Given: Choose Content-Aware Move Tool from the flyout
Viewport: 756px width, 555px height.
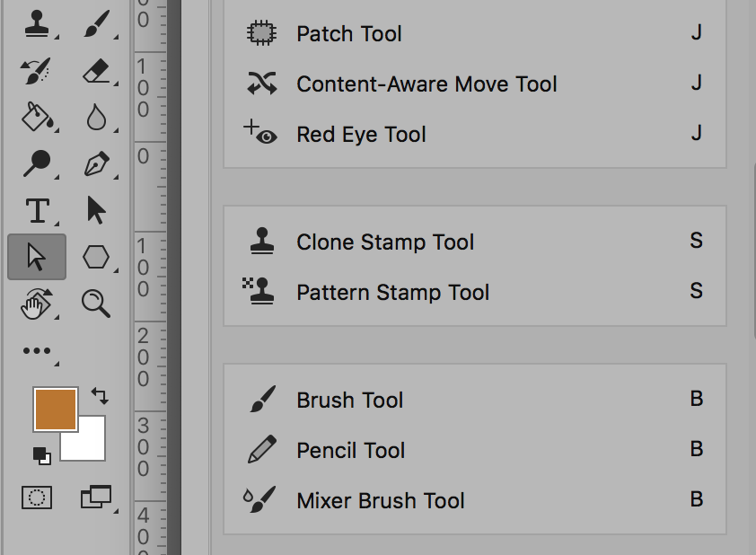Looking at the screenshot, I should pos(426,84).
